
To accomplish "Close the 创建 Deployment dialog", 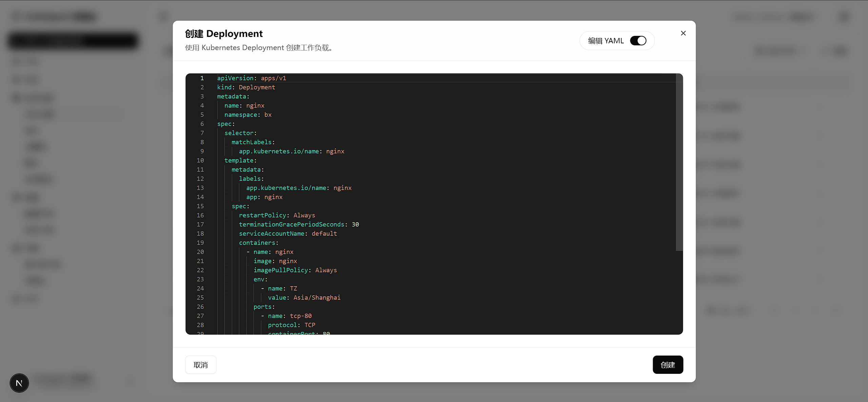I will point(683,33).
